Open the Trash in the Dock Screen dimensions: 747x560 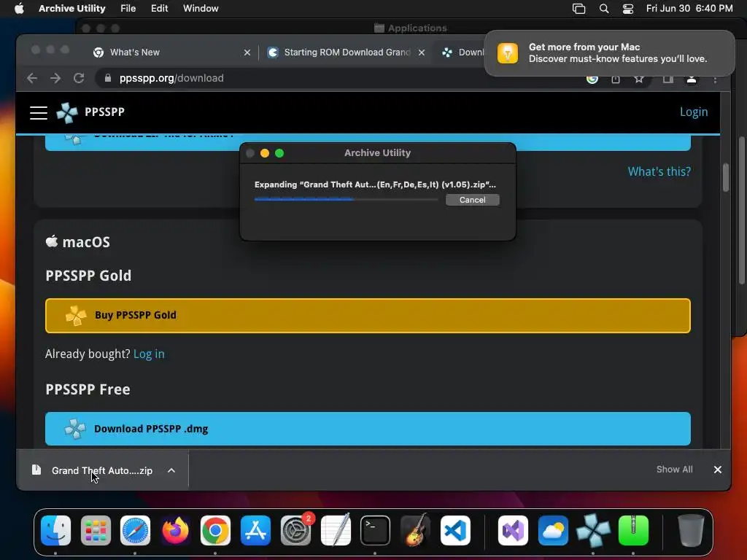pos(691,530)
